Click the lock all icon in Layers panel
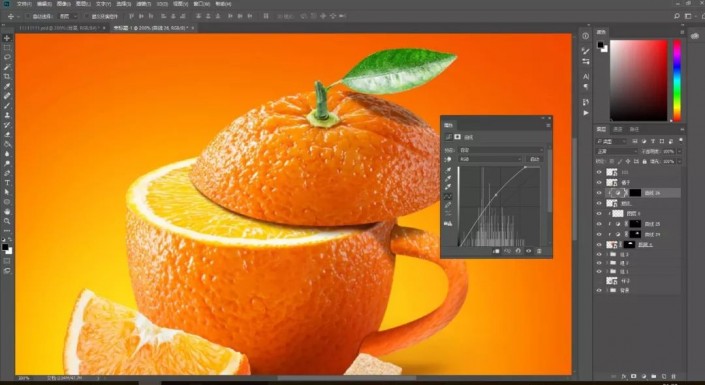 [x=644, y=161]
